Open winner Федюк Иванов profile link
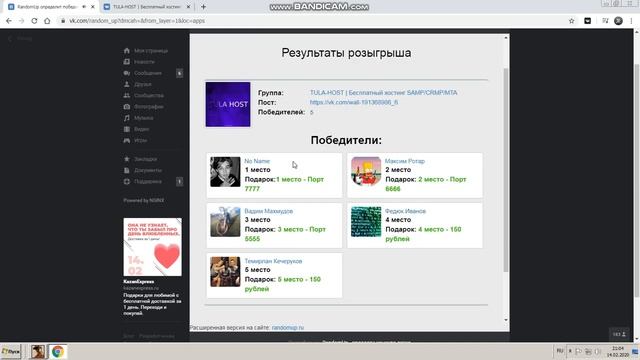640x360 pixels. [405, 211]
